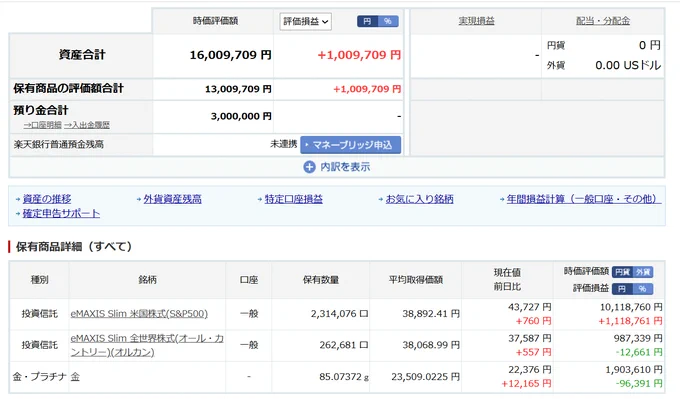Open the 入出金履歴 link
The image size is (680, 399).
point(87,125)
